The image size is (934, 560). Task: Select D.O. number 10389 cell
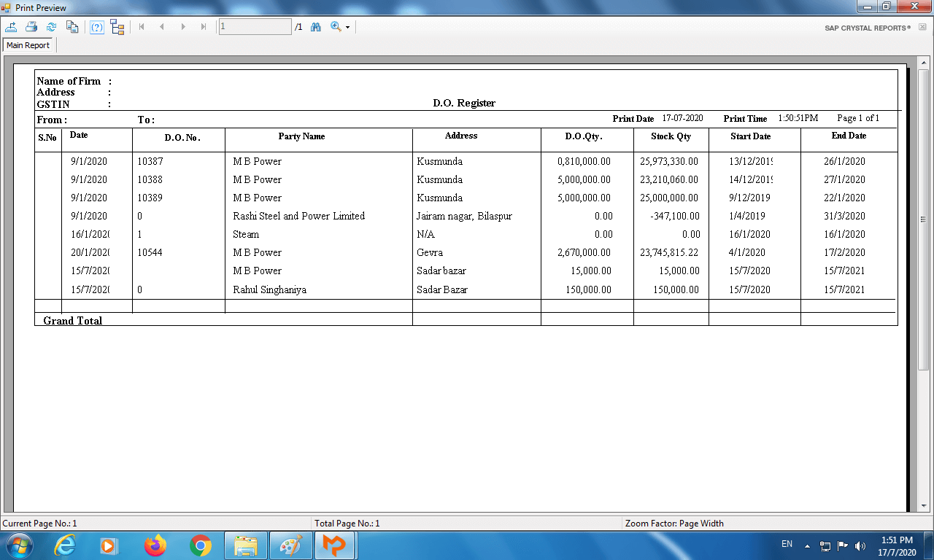point(150,198)
